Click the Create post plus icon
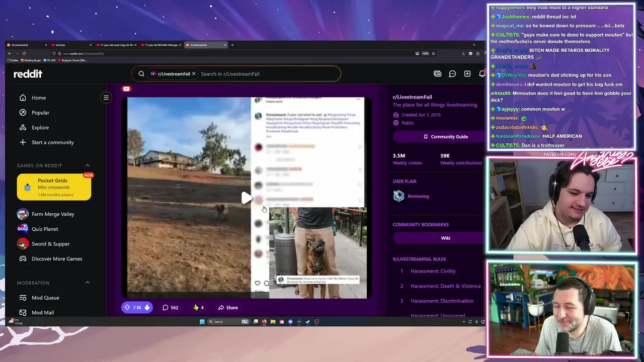Viewport: 644px width, 362px height. point(467,74)
